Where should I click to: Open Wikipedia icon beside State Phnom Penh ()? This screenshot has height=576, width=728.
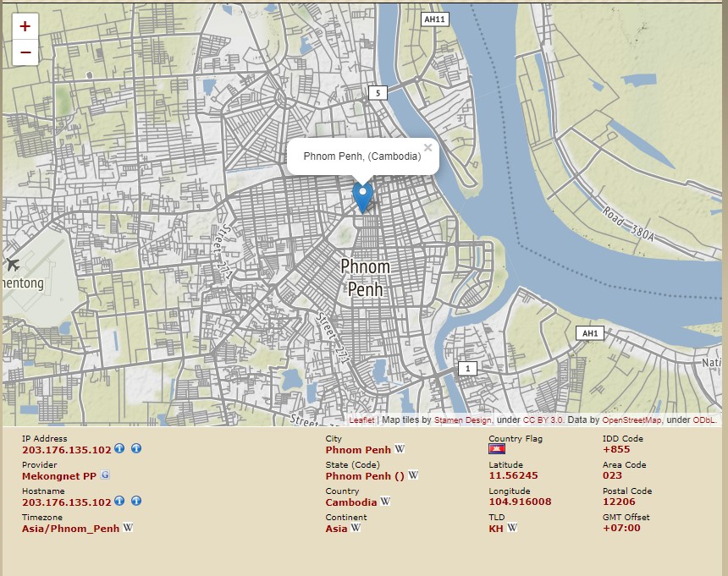pyautogui.click(x=413, y=475)
